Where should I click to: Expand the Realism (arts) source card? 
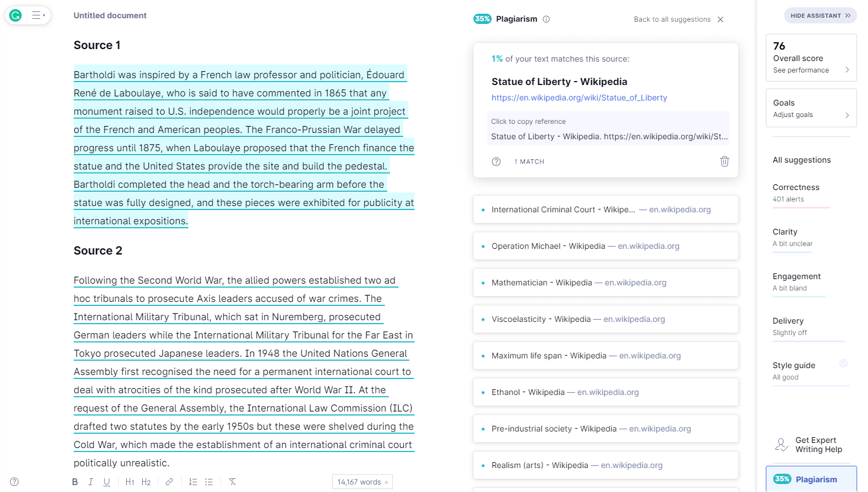[606, 465]
